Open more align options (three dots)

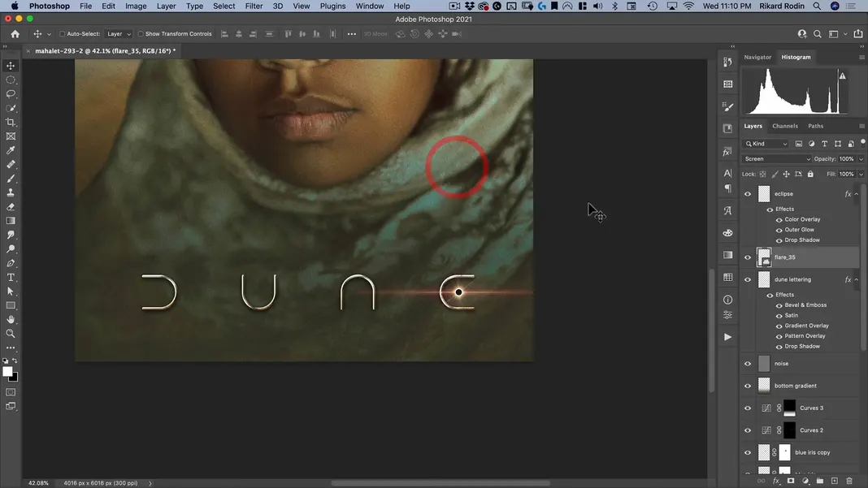click(352, 34)
